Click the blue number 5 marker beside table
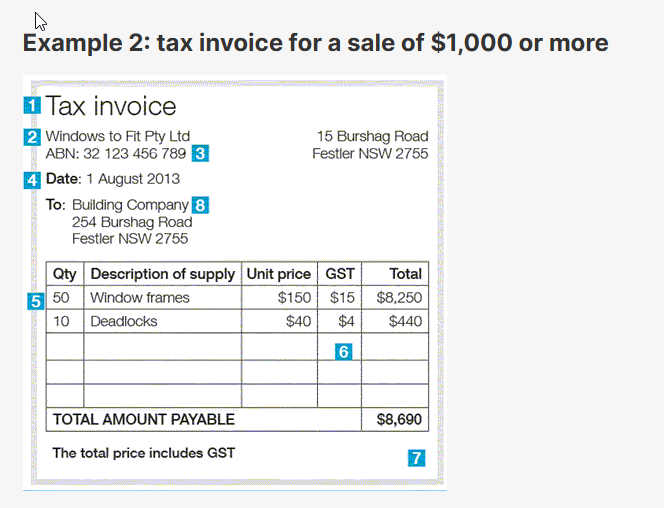Viewport: 664px width, 508px height. tap(36, 299)
